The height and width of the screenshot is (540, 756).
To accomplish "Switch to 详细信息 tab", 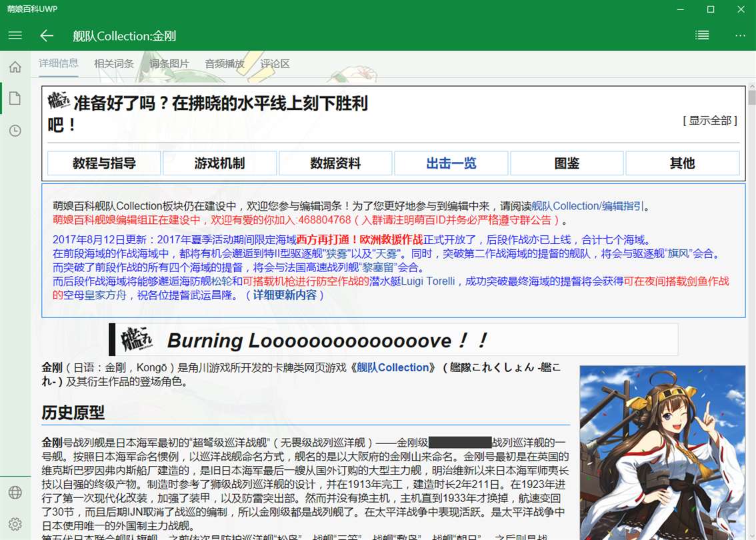I will pyautogui.click(x=59, y=63).
